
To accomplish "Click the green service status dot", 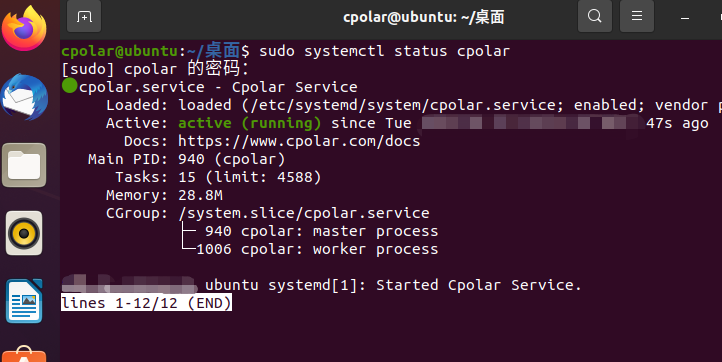I will 70,85.
